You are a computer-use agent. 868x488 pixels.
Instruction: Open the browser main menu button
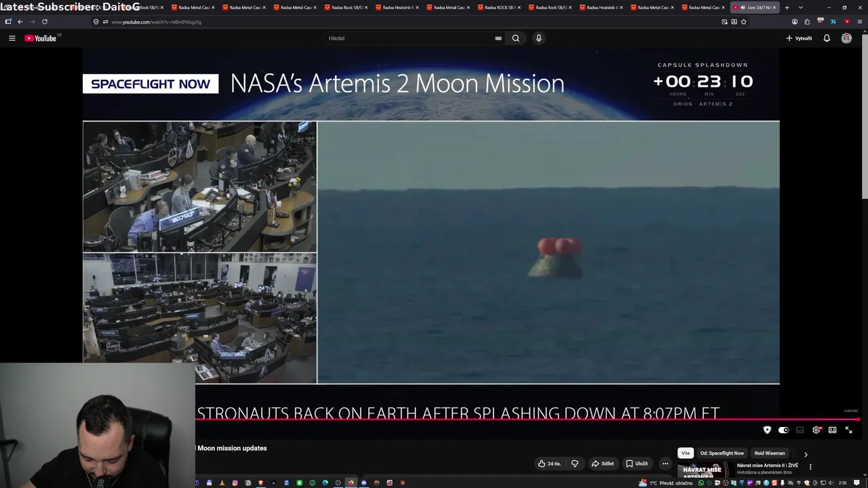pyautogui.click(x=860, y=22)
